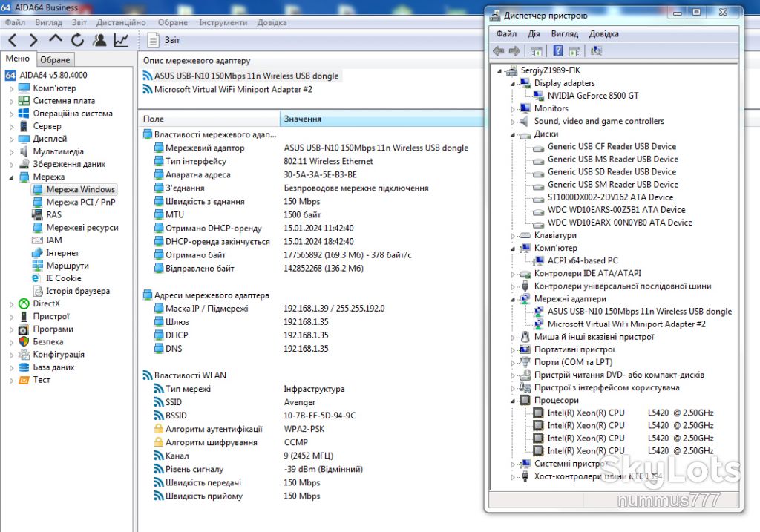This screenshot has height=532, width=760.
Task: Open the Інструменти menu in AIDA64
Action: pyautogui.click(x=223, y=22)
